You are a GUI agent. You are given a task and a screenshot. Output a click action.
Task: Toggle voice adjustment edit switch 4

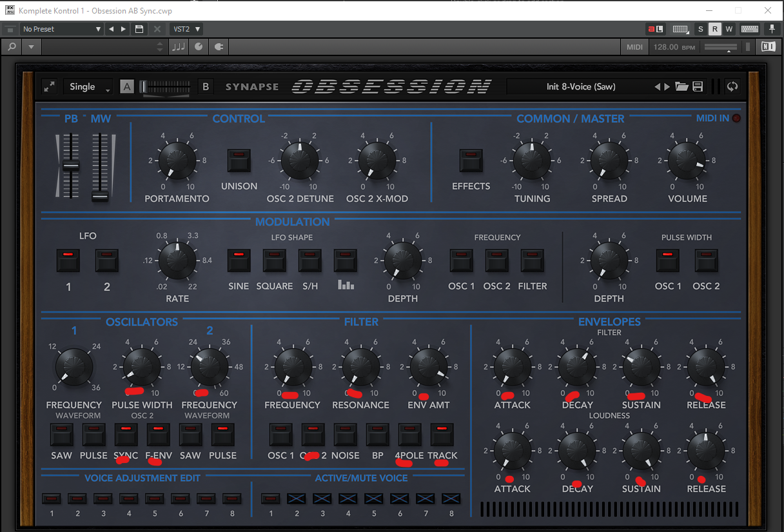click(129, 498)
